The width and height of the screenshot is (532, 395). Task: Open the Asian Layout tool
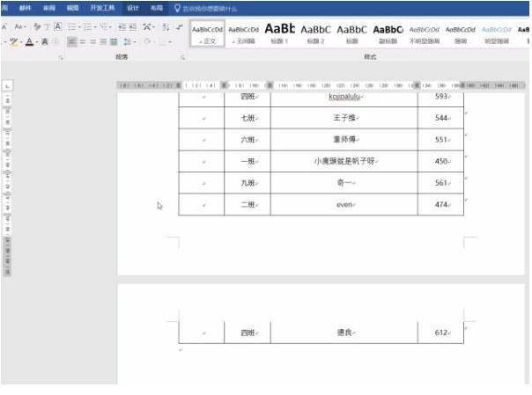pyautogui.click(x=147, y=26)
